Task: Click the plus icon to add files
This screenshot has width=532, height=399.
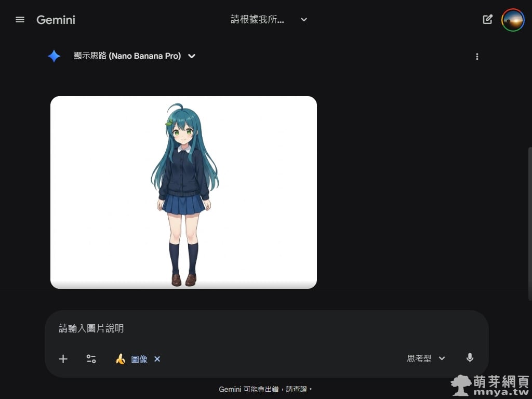Action: 63,359
